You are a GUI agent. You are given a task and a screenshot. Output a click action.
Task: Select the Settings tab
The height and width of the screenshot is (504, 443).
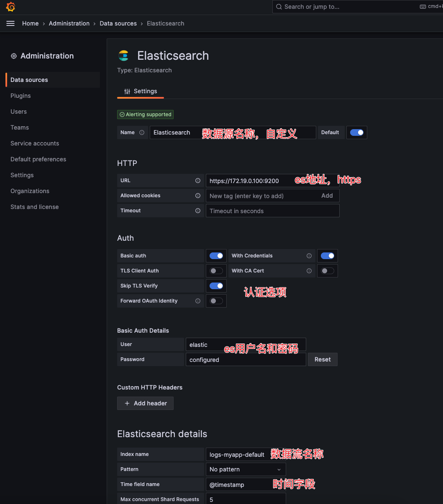tap(141, 91)
